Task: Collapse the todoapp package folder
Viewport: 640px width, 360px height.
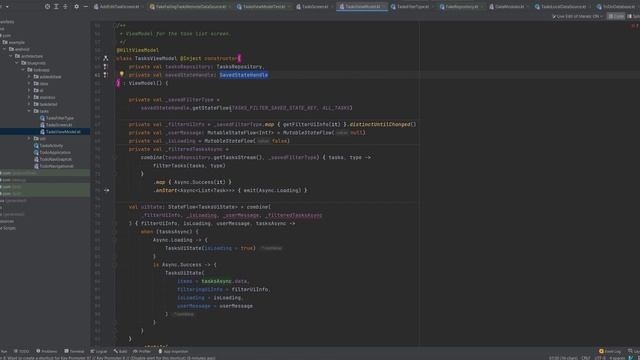Action: click(x=23, y=70)
